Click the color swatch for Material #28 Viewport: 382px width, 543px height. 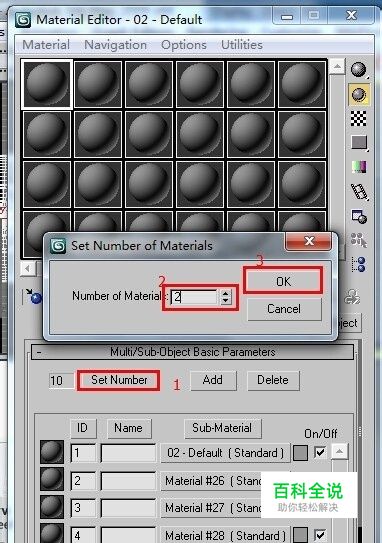300,535
